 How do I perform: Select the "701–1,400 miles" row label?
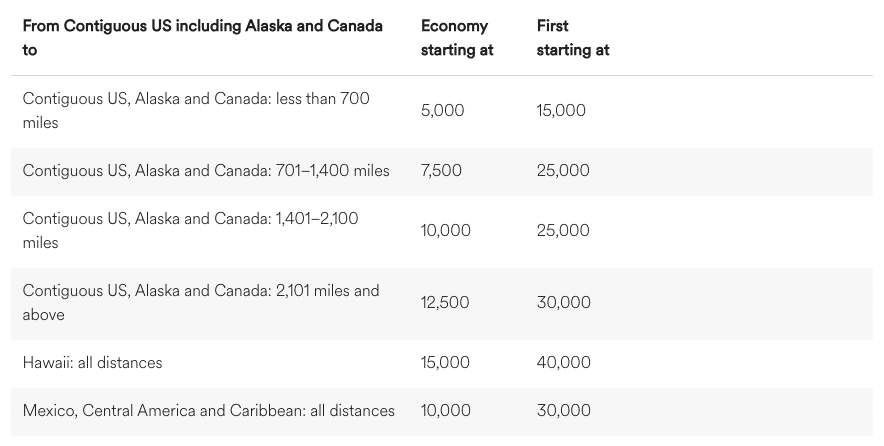(206, 170)
